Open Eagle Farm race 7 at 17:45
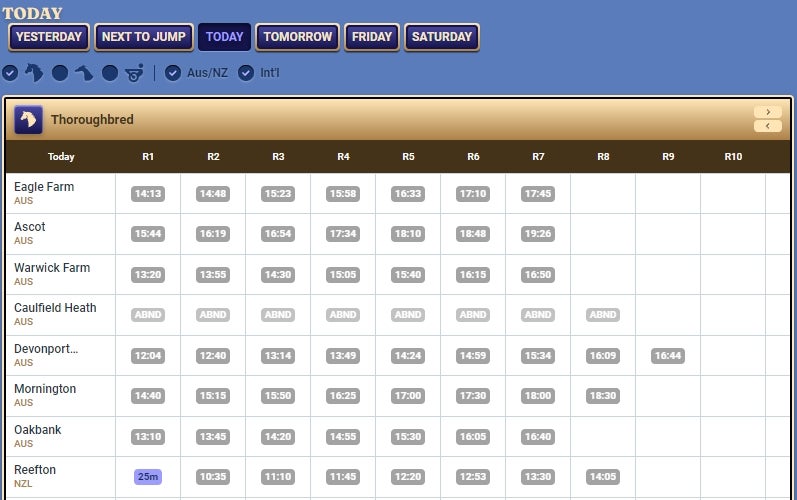 pos(538,194)
